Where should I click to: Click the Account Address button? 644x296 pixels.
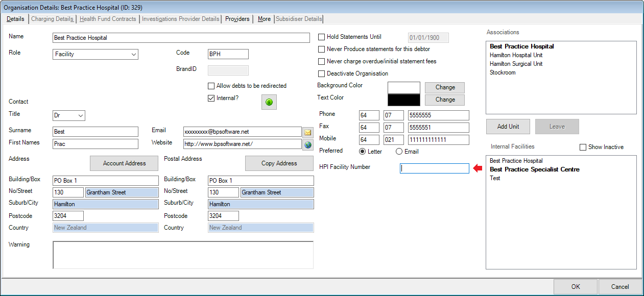point(124,163)
